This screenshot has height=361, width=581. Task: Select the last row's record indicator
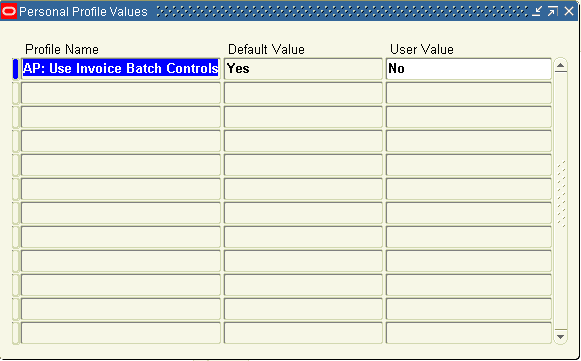click(16, 333)
